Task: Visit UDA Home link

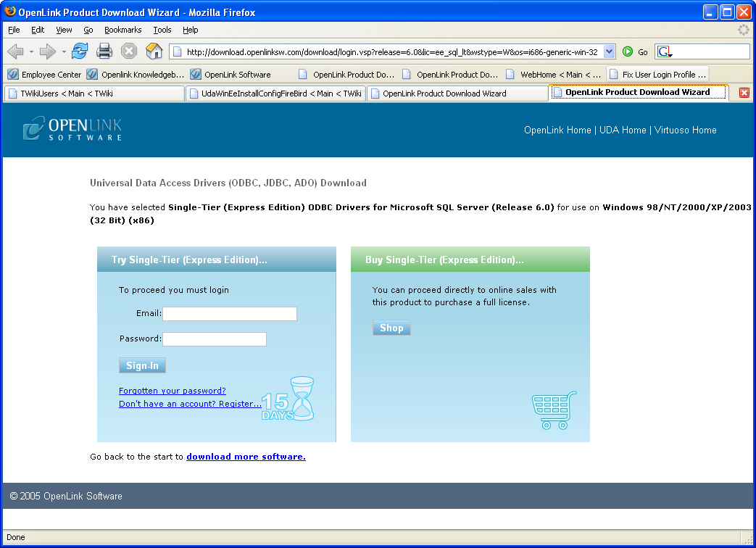Action: [x=623, y=130]
